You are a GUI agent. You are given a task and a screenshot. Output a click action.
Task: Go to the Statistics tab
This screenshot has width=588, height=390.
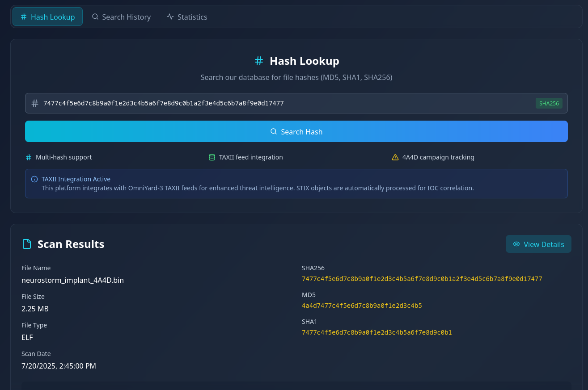187,17
